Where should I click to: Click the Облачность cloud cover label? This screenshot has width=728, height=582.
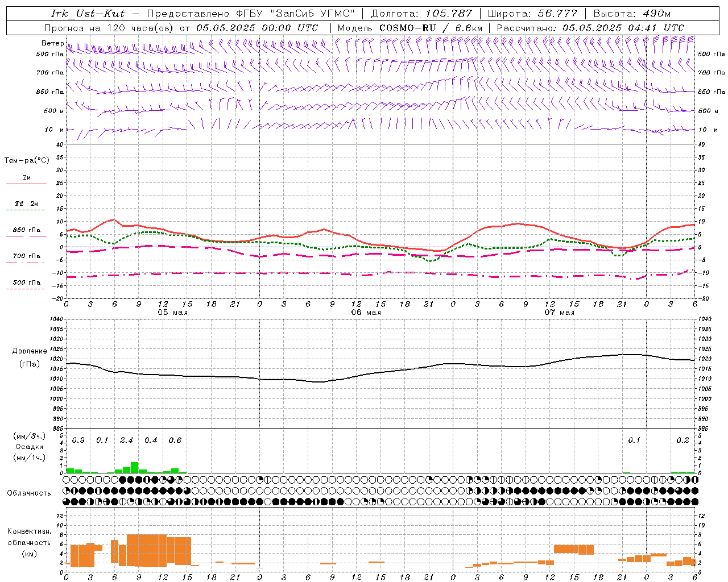29,493
